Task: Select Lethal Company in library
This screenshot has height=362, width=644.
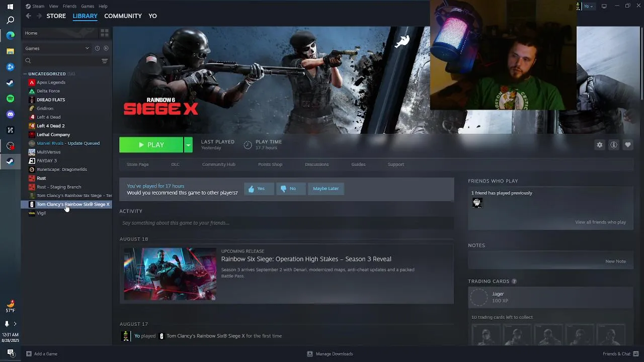Action: pyautogui.click(x=53, y=135)
